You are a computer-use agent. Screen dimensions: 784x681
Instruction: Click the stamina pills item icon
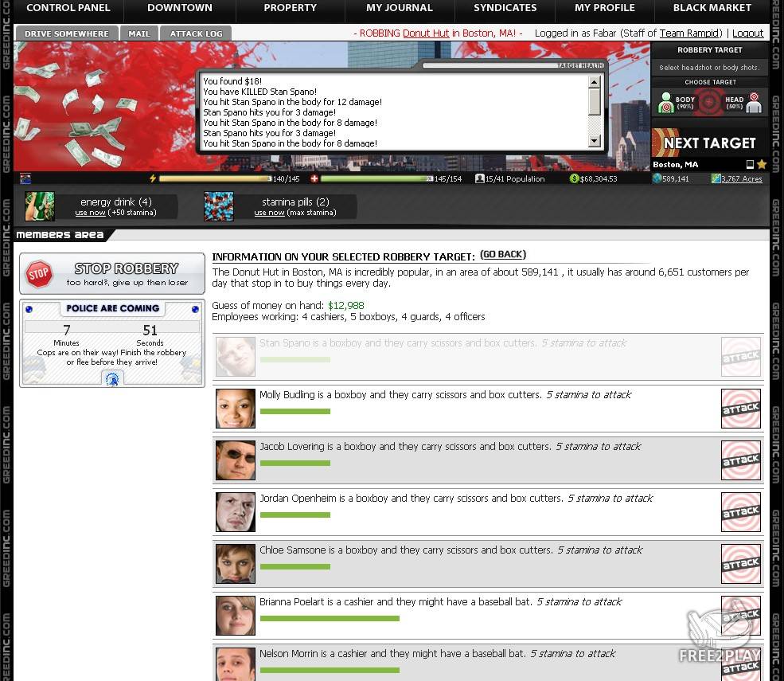[218, 206]
